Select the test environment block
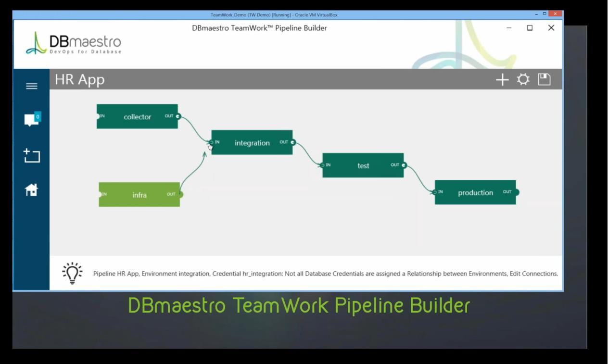This screenshot has height=364, width=608. coord(363,165)
